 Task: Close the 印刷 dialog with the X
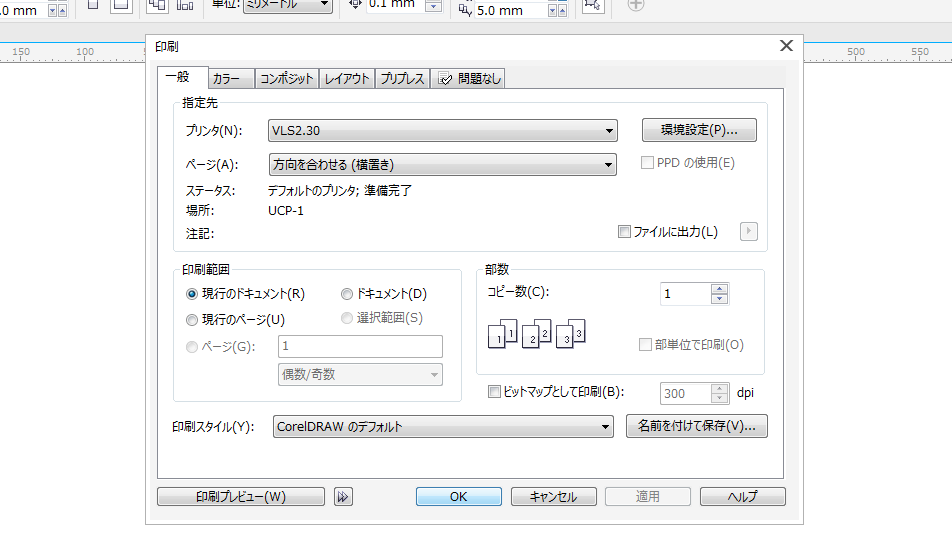click(786, 46)
